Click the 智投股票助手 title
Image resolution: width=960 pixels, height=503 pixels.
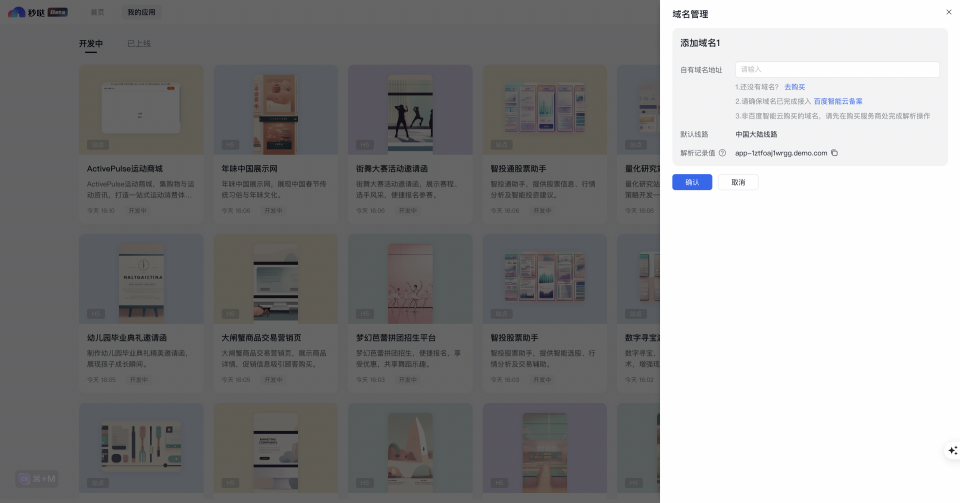514,337
